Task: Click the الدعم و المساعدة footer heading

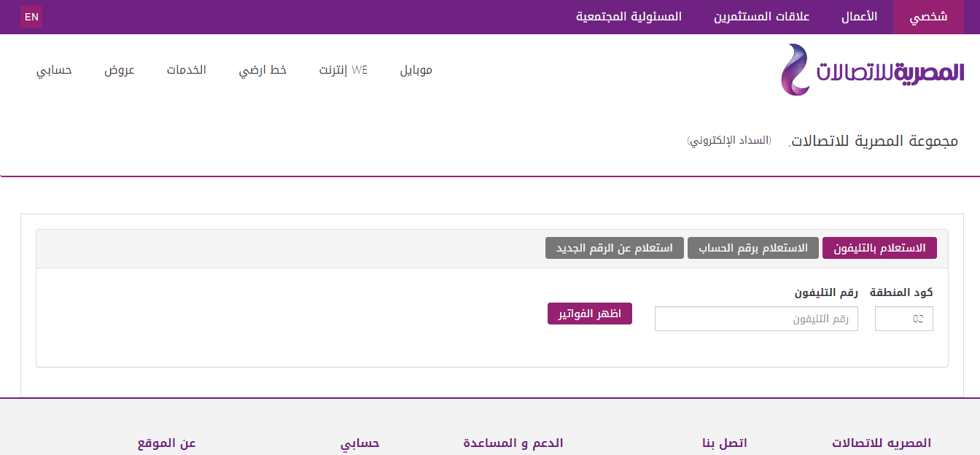Action: pyautogui.click(x=513, y=443)
